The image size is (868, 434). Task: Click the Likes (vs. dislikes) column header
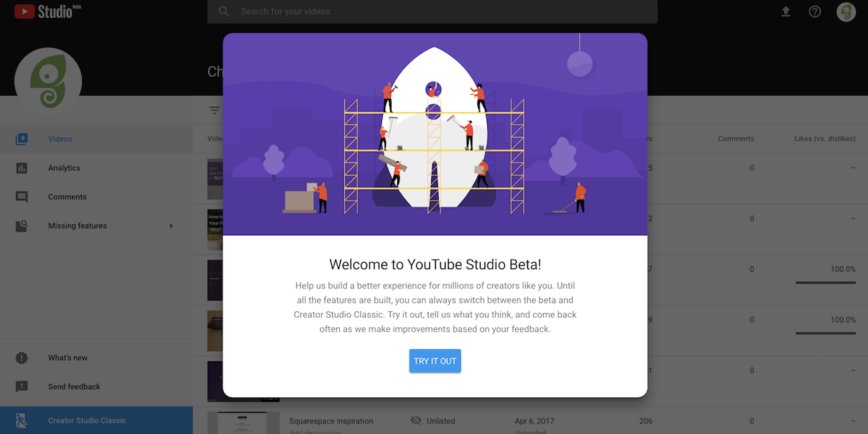825,139
